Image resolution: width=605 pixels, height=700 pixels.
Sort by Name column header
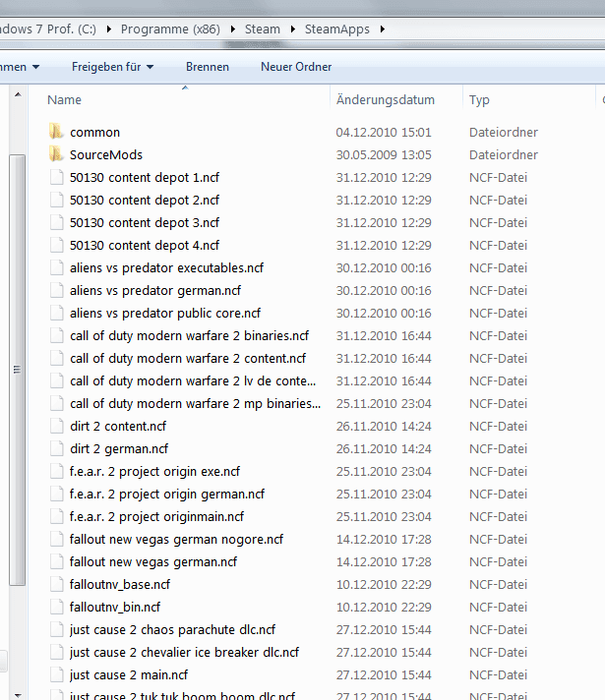click(x=64, y=99)
